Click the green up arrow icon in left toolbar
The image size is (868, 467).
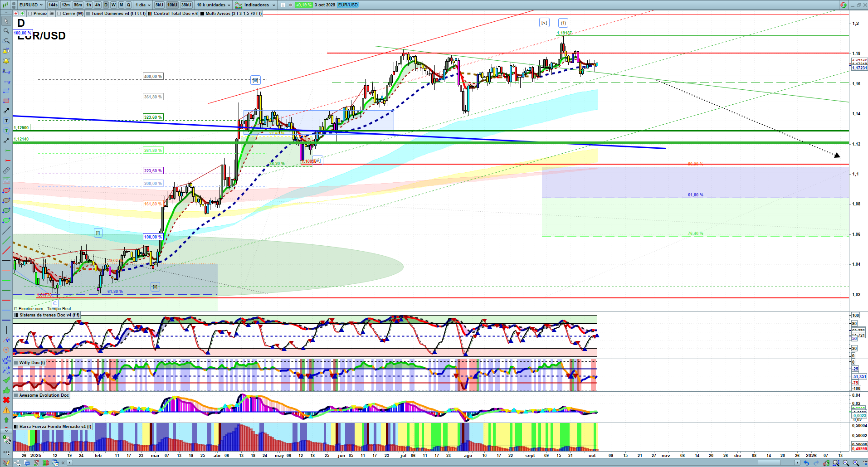click(6, 420)
